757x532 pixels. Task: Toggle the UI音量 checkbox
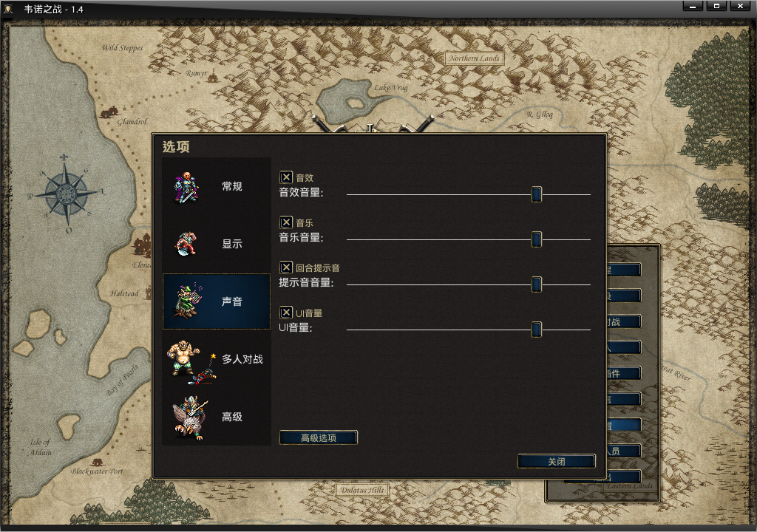pyautogui.click(x=286, y=313)
